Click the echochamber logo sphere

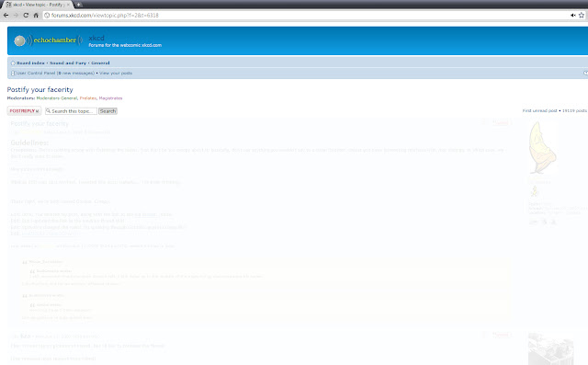click(19, 40)
